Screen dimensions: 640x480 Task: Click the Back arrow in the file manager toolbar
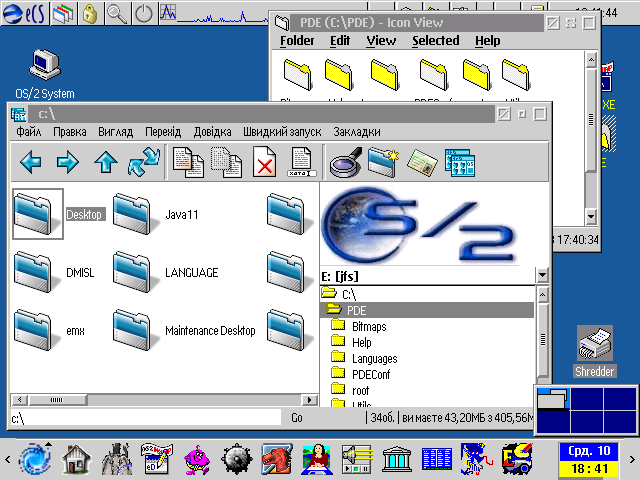coord(31,162)
